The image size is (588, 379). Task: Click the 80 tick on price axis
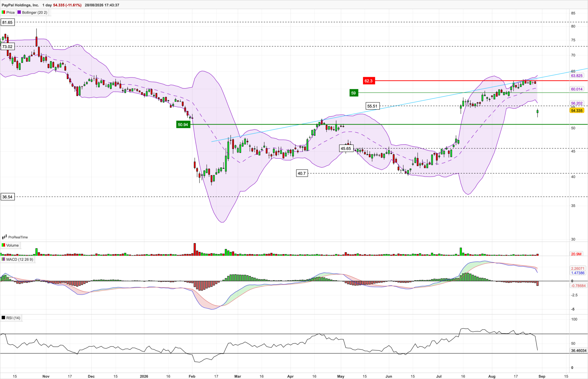573,26
